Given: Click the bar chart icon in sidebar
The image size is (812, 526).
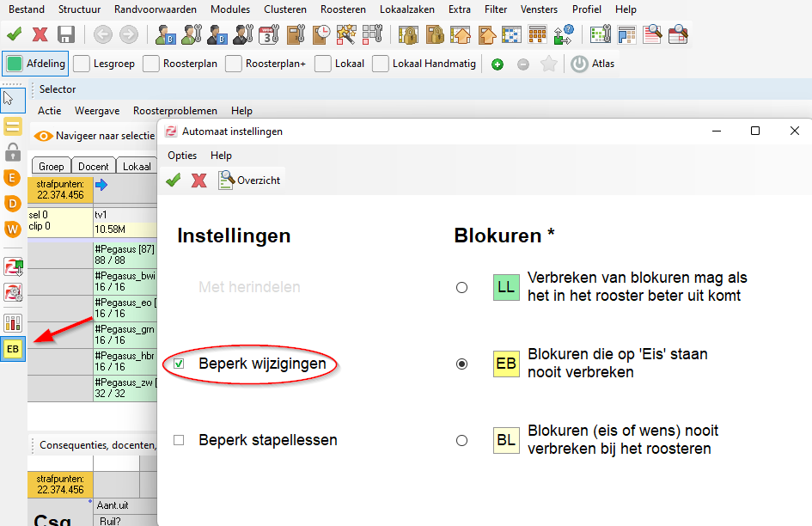Looking at the screenshot, I should click(13, 323).
